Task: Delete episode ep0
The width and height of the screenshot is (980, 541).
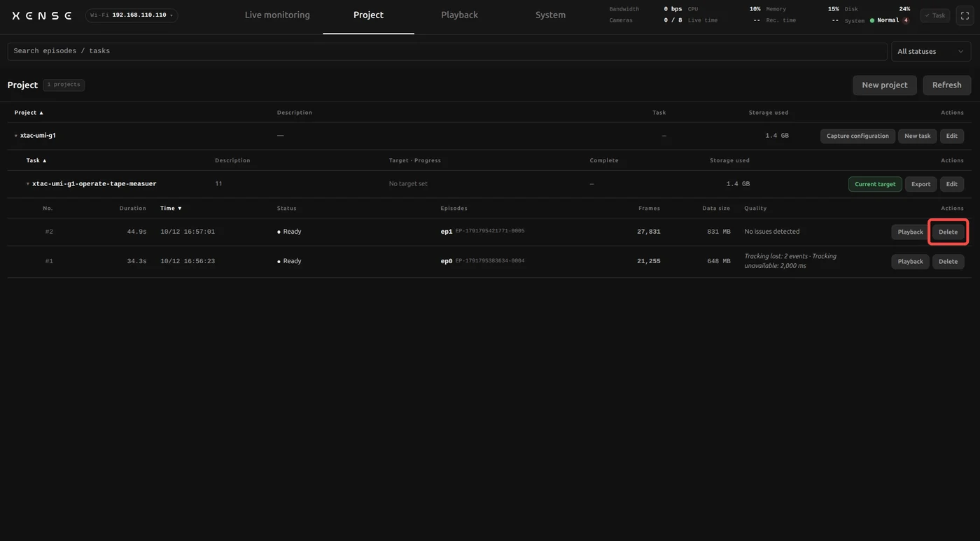Action: [x=948, y=261]
